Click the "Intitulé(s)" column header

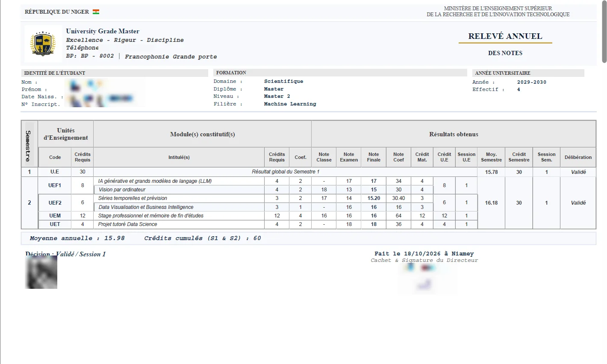pyautogui.click(x=179, y=157)
